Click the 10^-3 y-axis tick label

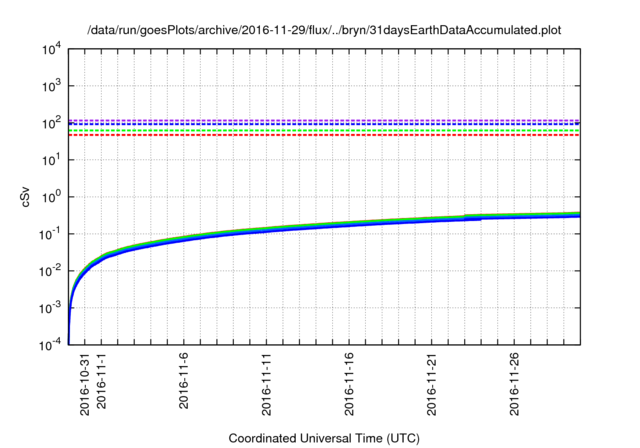[50, 308]
